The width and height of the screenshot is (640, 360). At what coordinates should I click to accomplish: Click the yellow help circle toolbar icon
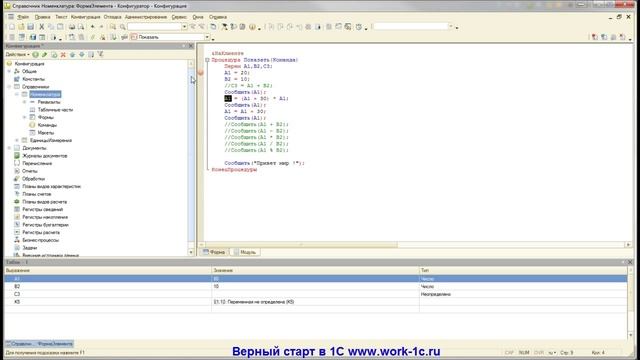coord(252,27)
